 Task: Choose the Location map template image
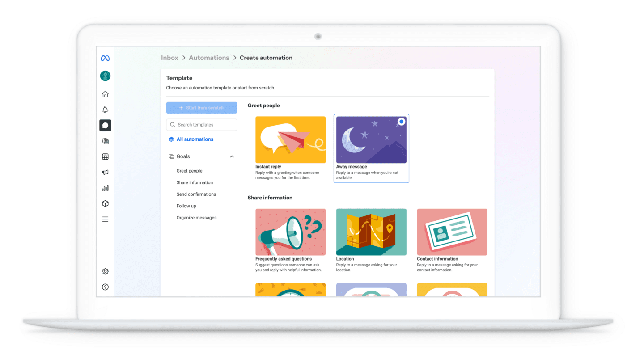pos(371,232)
